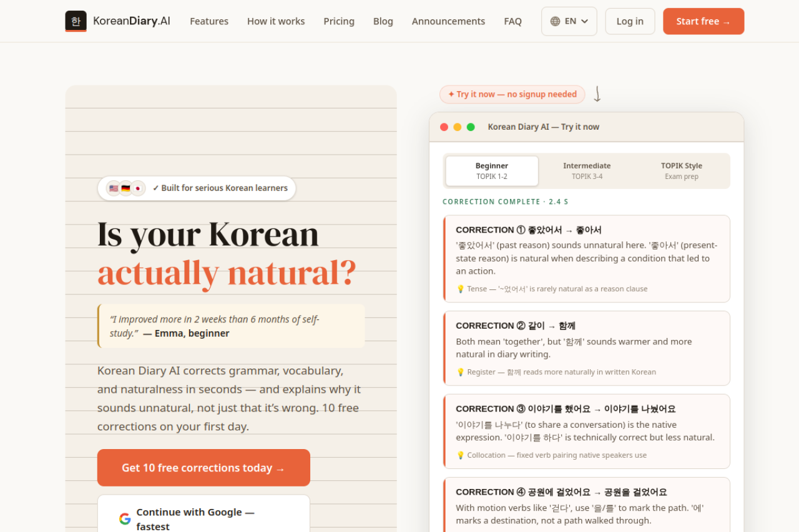Click Korean Diary AI — Try it now title
The image size is (799, 532).
pos(544,127)
